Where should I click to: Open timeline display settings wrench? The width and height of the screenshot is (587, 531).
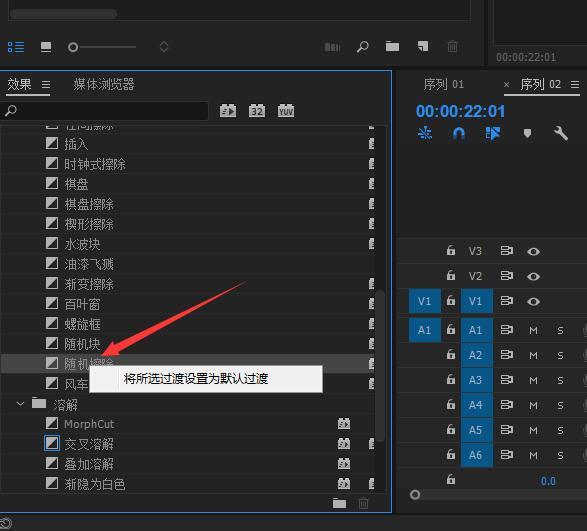(x=560, y=133)
